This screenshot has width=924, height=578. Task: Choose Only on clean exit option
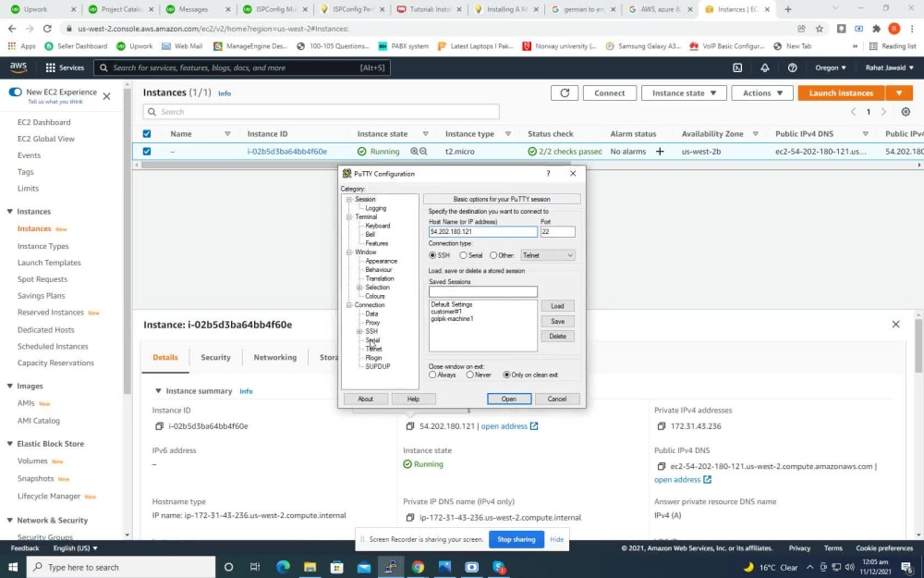coord(506,375)
